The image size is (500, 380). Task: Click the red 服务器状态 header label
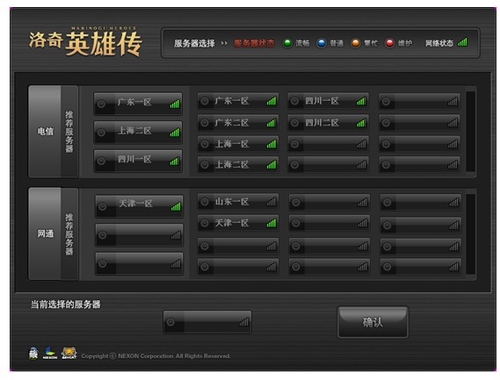254,43
